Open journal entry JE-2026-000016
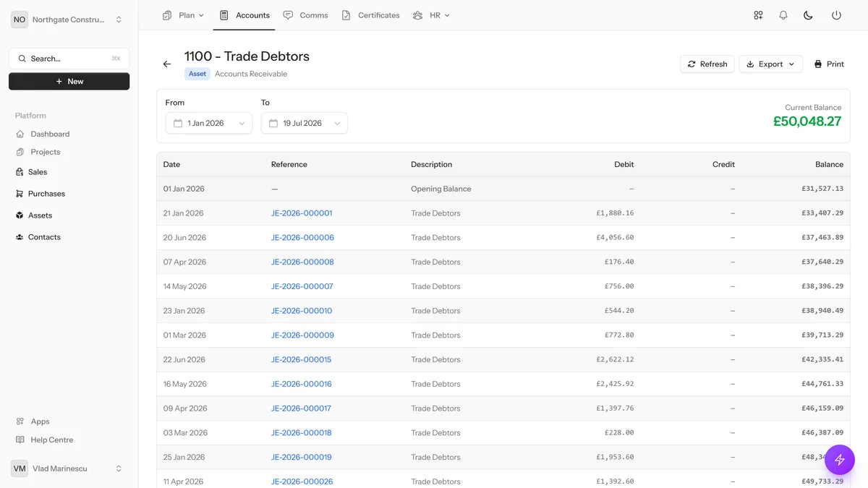Screen dimensions: 868x488 (302, 384)
